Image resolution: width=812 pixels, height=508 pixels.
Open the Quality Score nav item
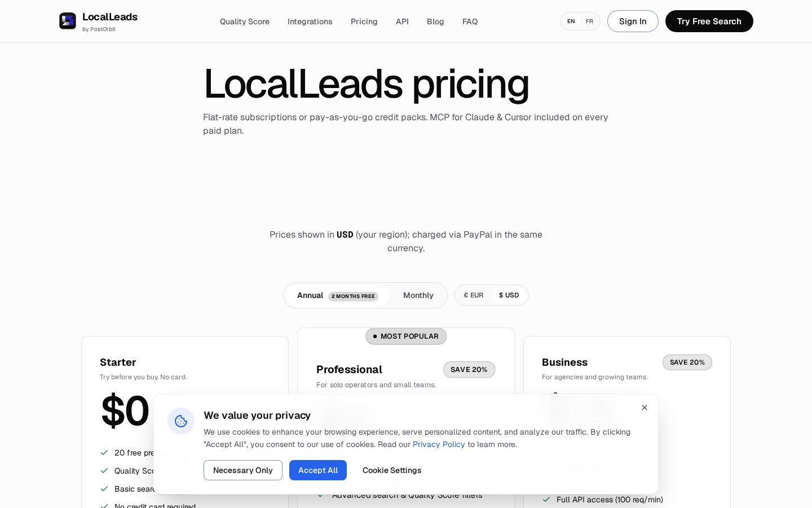[245, 21]
